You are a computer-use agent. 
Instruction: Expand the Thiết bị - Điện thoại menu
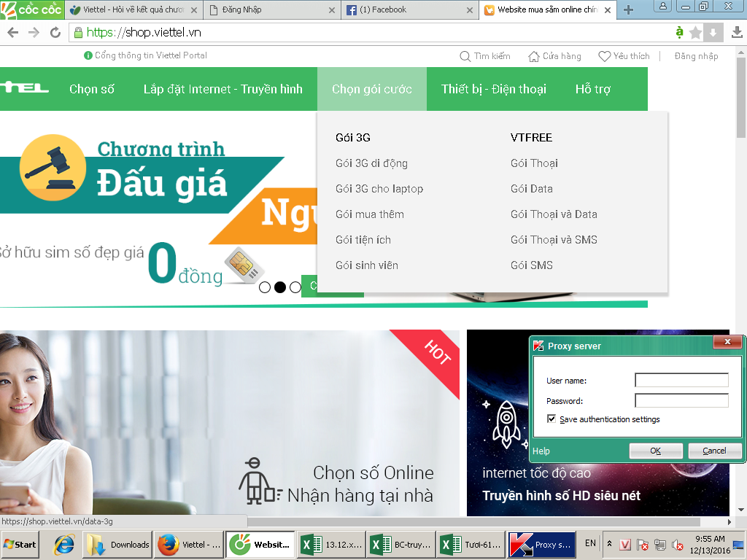tap(493, 89)
